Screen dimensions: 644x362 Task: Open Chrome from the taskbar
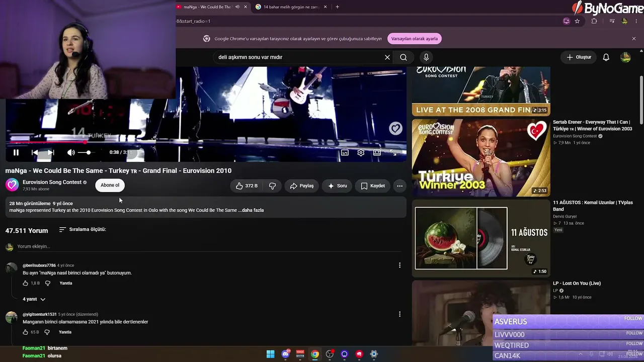point(314,354)
